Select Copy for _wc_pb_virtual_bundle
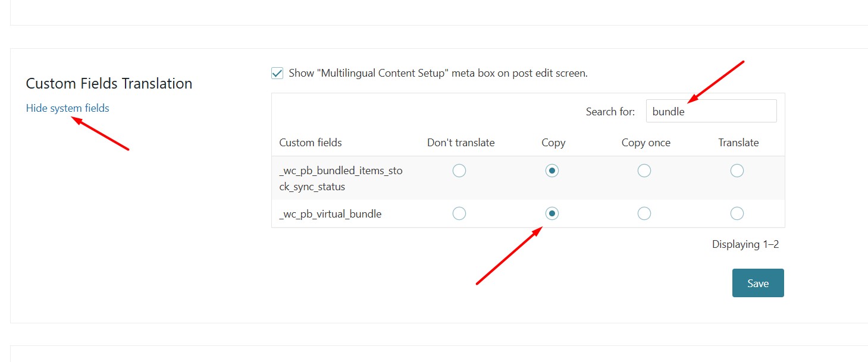Screen dimensions: 868x362 pos(552,213)
